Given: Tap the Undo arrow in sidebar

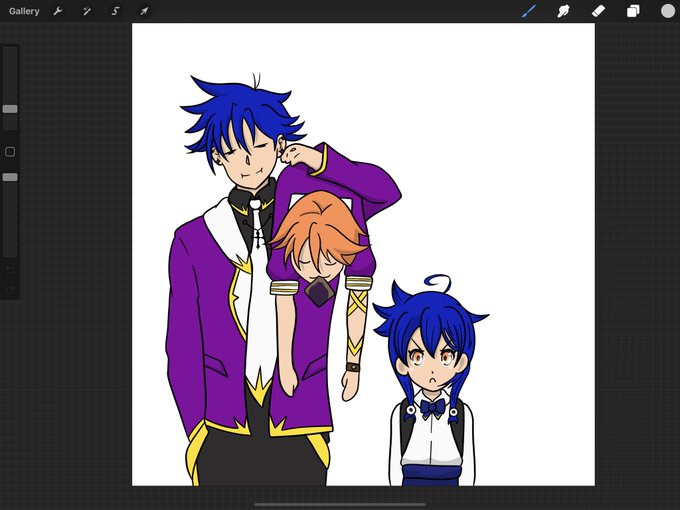Looking at the screenshot, I should click(10, 269).
